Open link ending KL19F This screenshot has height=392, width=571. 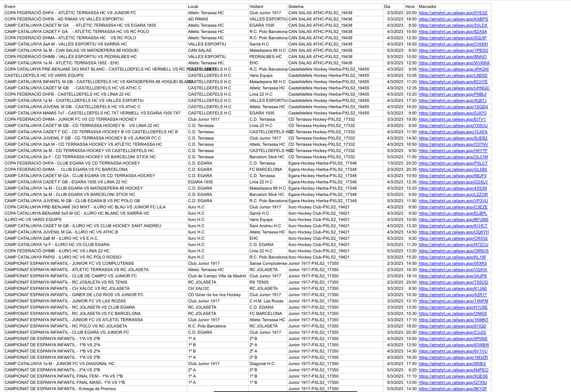click(x=453, y=257)
